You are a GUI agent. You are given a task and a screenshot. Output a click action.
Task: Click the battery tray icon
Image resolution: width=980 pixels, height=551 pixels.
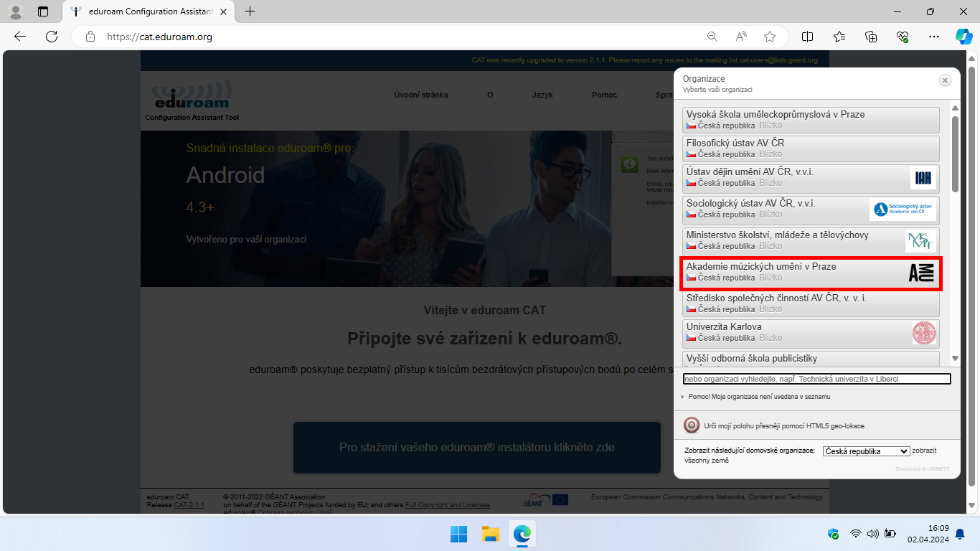(890, 534)
